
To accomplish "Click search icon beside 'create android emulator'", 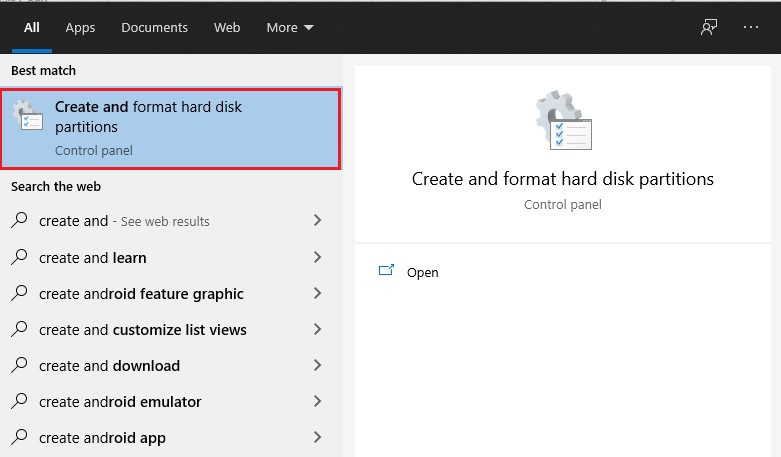I will pyautogui.click(x=19, y=401).
